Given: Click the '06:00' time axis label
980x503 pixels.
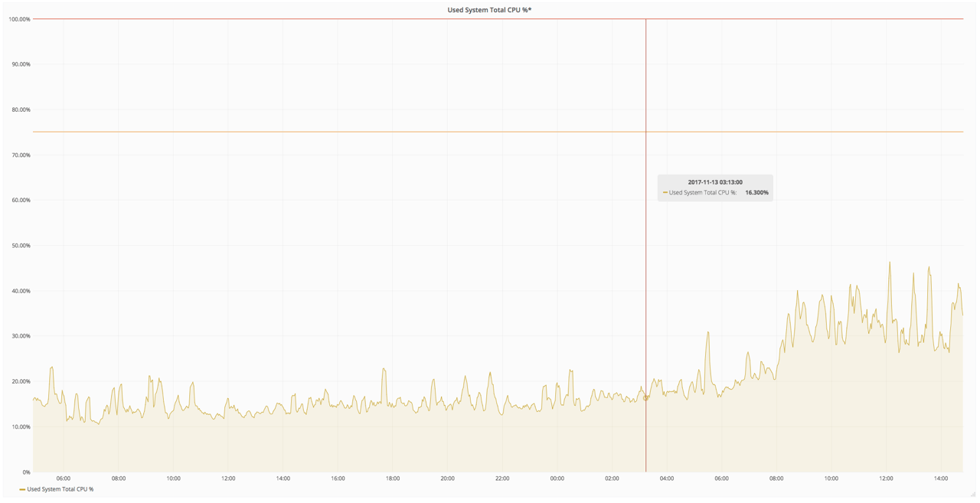Looking at the screenshot, I should tap(64, 478).
